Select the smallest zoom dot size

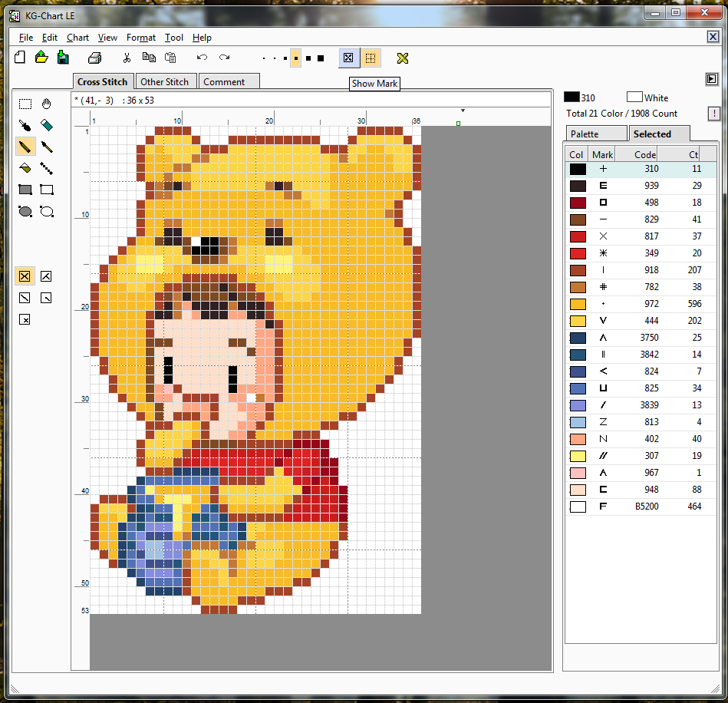click(x=264, y=58)
